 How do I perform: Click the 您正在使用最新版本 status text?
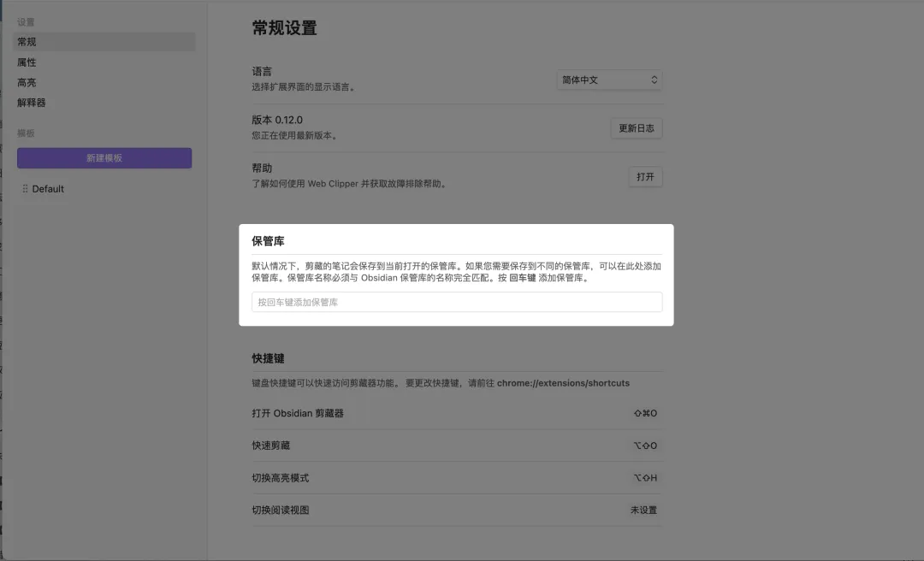[x=295, y=135]
